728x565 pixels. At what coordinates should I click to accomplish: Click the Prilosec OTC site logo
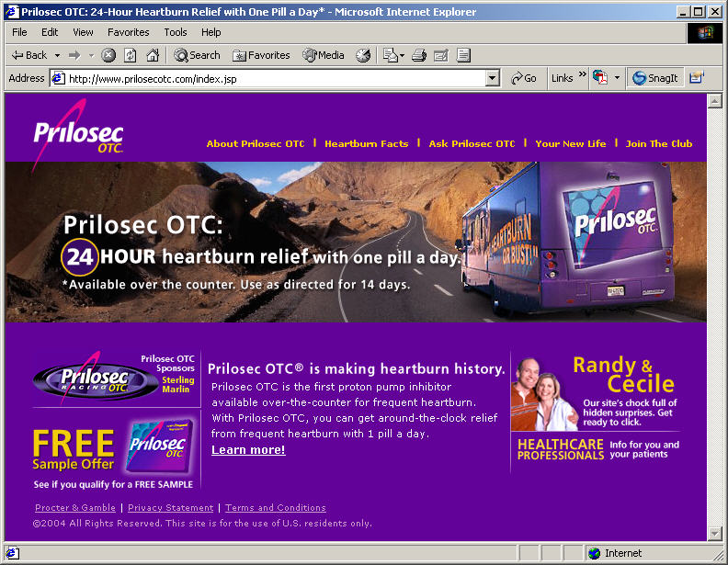[x=77, y=134]
